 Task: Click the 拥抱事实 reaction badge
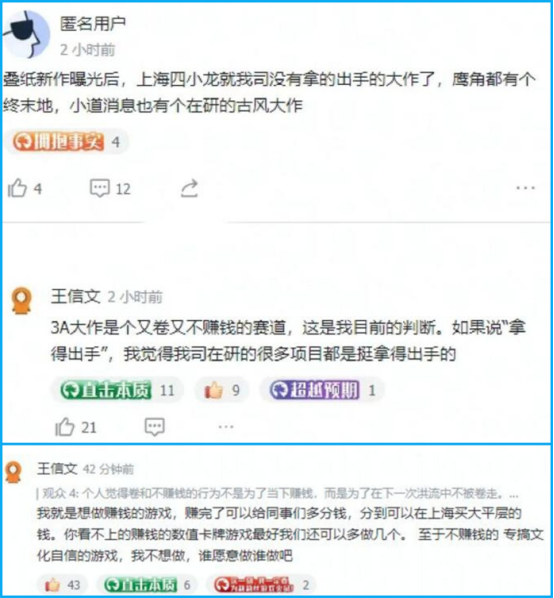(66, 142)
